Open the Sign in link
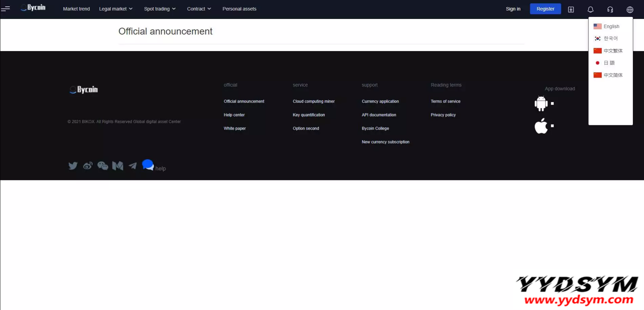Image resolution: width=644 pixels, height=310 pixels. [x=513, y=9]
